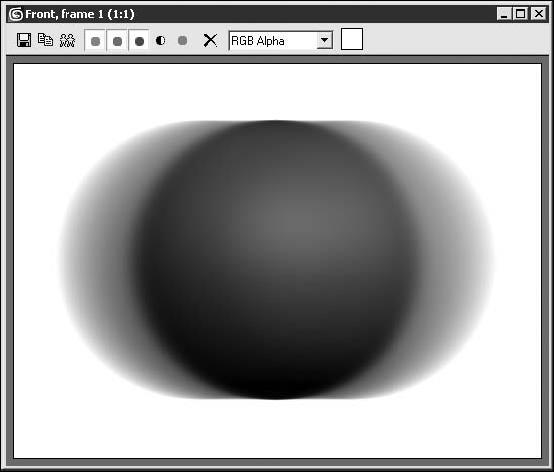Screen dimensions: 554x472
Task: Close the Front frame window
Action: [538, 14]
